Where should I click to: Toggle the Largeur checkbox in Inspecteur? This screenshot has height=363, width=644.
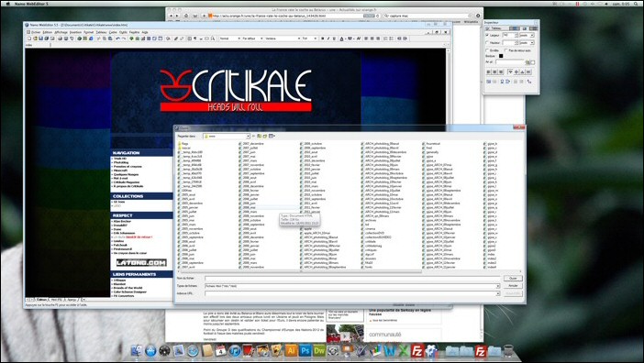tap(487, 35)
